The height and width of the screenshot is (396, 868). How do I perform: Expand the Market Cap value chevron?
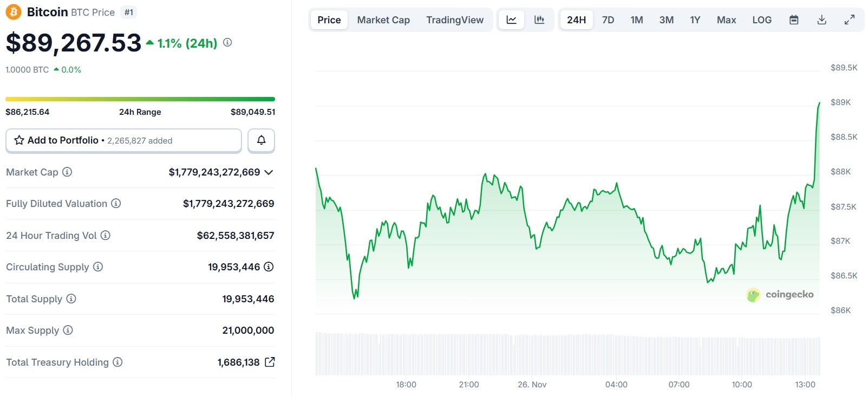[x=269, y=172]
